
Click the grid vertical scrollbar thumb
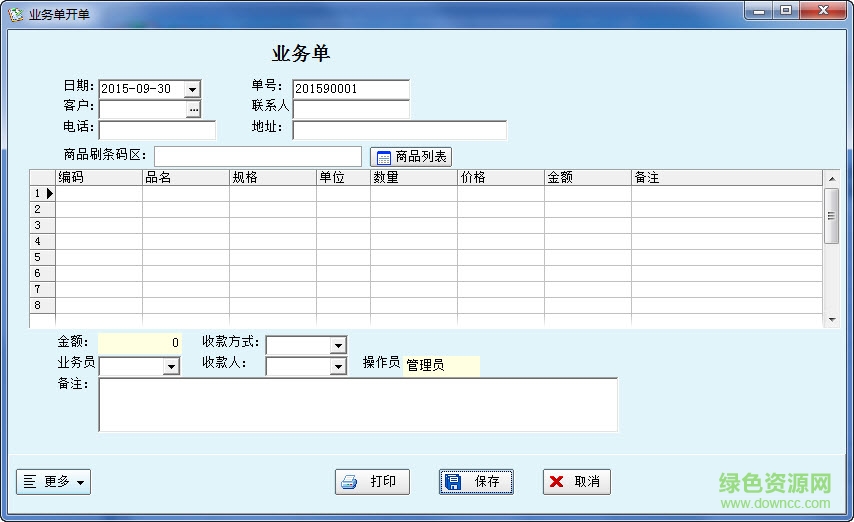[832, 216]
